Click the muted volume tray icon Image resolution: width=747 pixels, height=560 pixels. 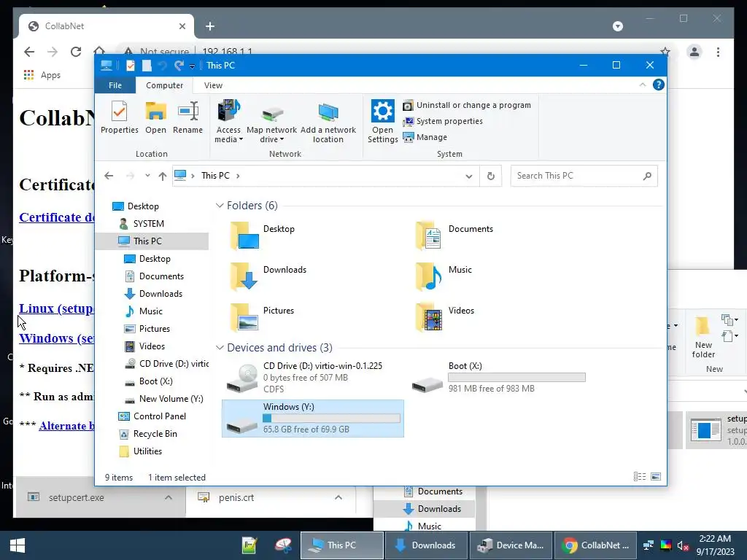click(x=683, y=545)
